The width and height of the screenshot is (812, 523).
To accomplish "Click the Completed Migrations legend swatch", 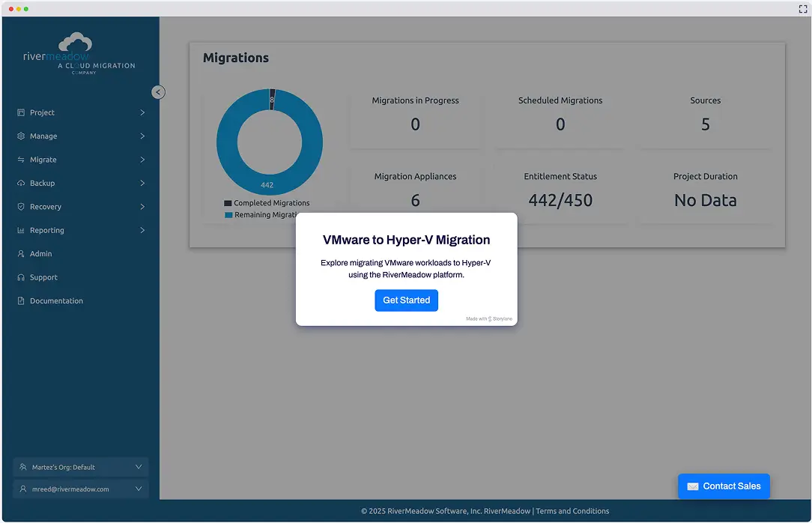I will click(228, 203).
